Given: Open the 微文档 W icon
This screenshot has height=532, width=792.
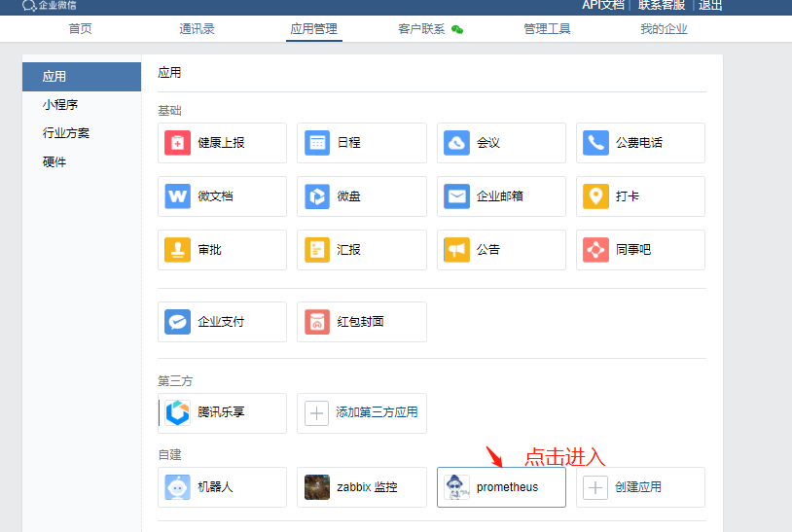Looking at the screenshot, I should [177, 196].
